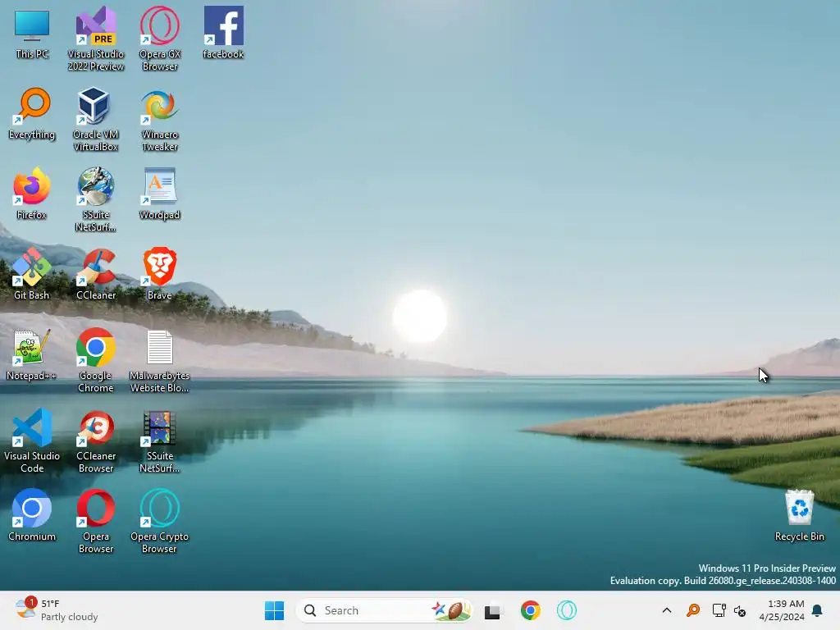This screenshot has height=630, width=840.
Task: Select the facebook desktop shortcut
Action: (223, 33)
